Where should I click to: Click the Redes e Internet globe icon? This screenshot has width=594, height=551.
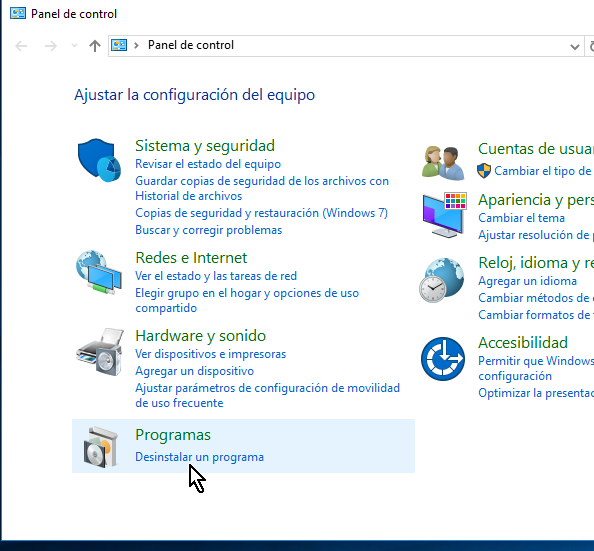tap(99, 272)
